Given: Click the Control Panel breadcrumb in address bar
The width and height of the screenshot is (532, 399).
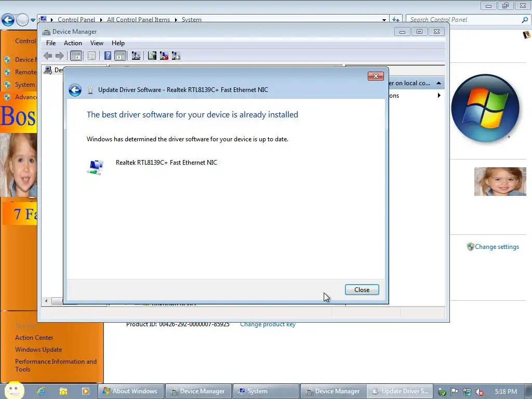Looking at the screenshot, I should coord(76,20).
